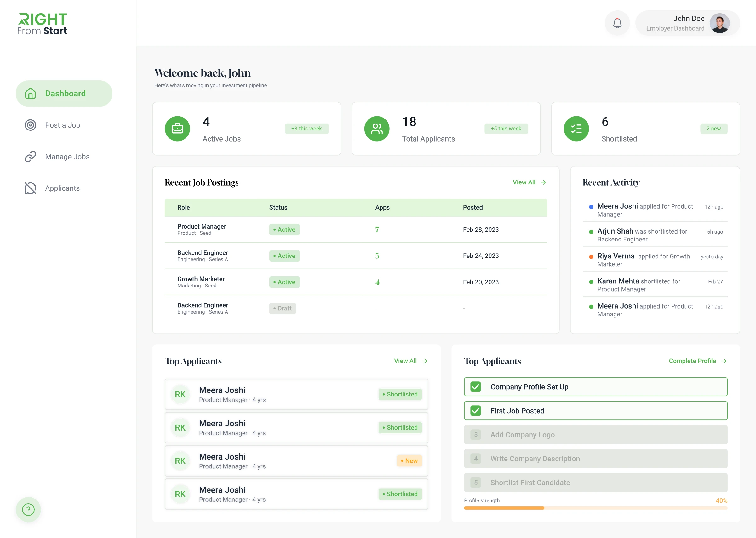
Task: Click the Draft status badge
Action: 282,308
